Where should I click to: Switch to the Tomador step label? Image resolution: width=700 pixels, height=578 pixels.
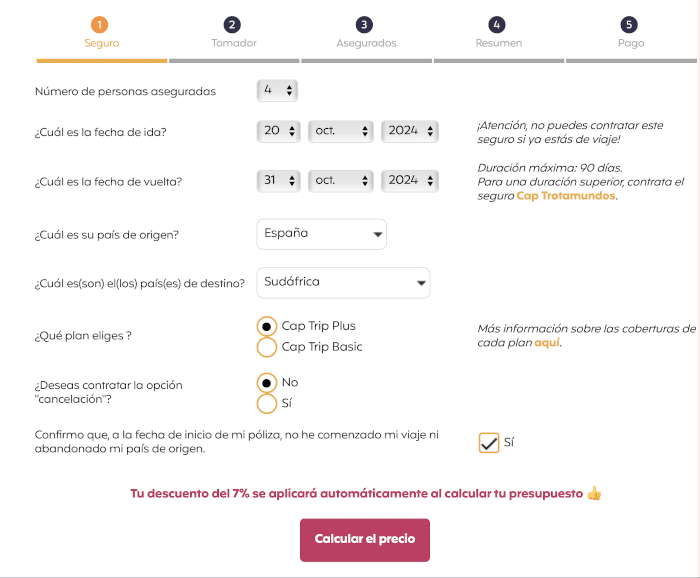pyautogui.click(x=234, y=43)
